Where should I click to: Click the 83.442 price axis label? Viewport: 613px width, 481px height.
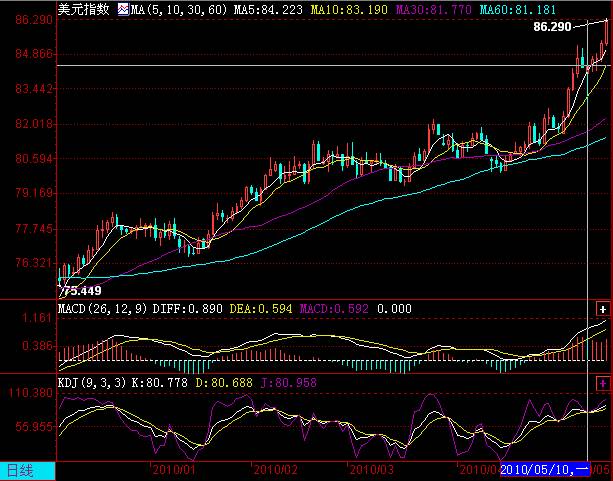(x=34, y=89)
